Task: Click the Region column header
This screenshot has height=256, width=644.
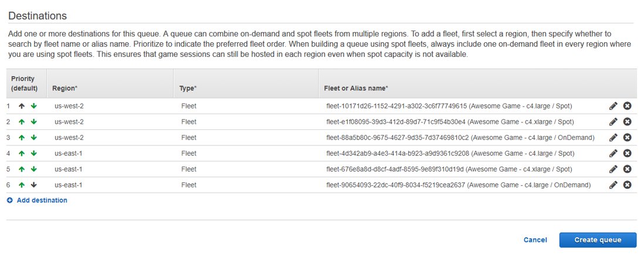Action: [x=65, y=88]
